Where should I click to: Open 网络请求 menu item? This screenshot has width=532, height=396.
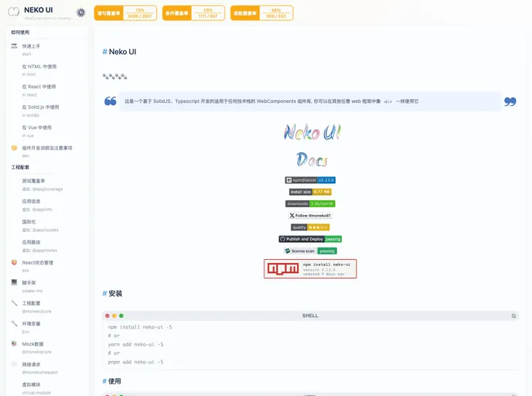47,368
